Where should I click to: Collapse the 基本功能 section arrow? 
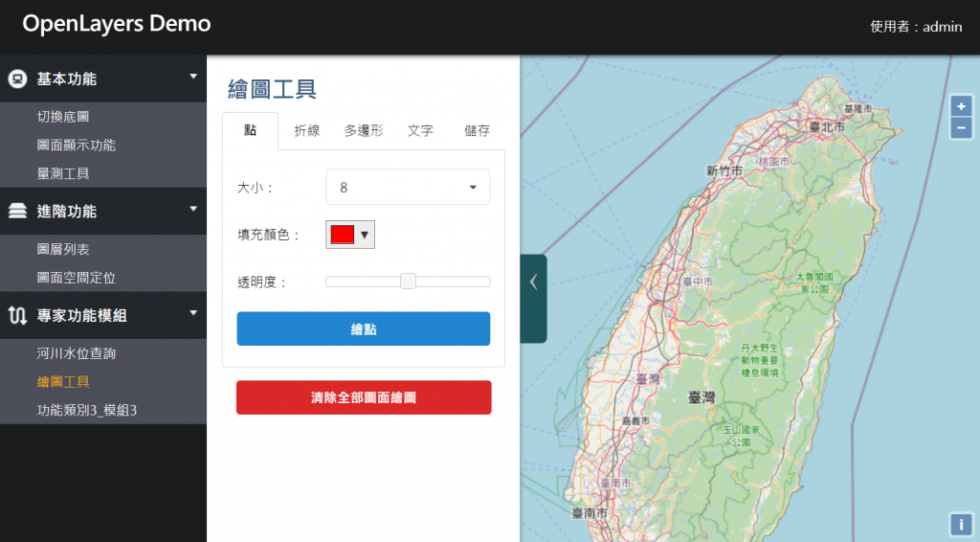coord(193,77)
